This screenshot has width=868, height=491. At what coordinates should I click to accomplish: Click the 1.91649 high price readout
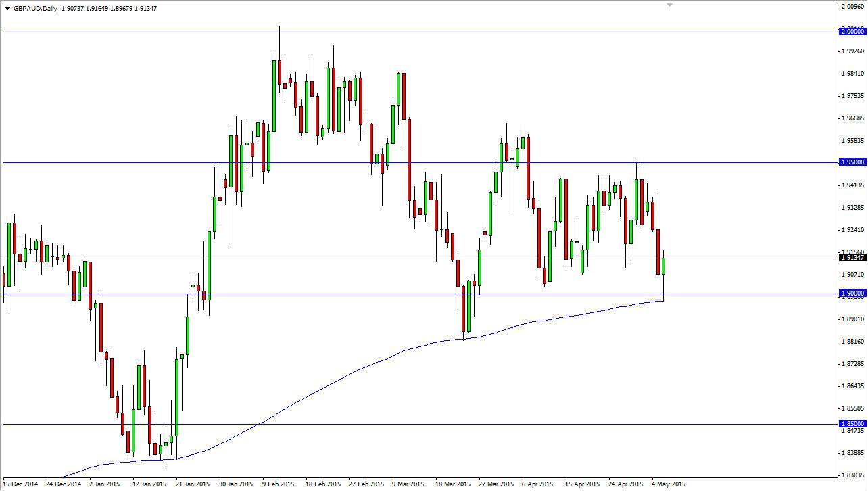pyautogui.click(x=95, y=8)
